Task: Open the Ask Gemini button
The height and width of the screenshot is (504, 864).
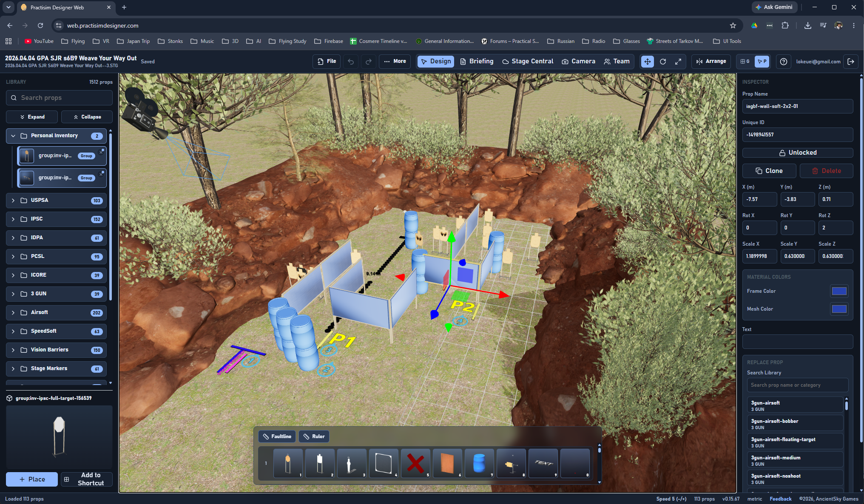Action: pos(774,7)
